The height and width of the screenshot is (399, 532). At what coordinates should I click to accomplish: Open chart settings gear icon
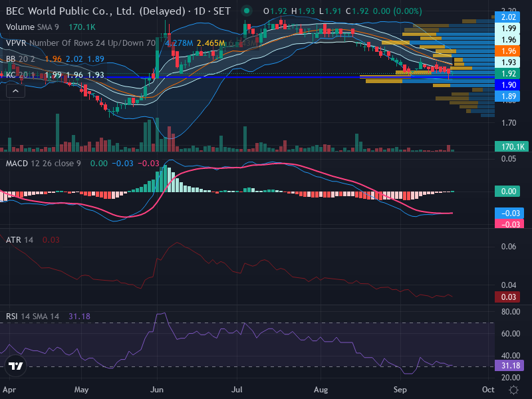tap(513, 390)
